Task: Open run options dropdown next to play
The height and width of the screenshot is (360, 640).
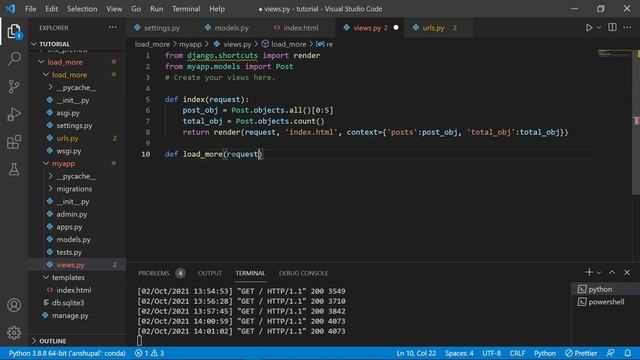Action: click(x=598, y=28)
